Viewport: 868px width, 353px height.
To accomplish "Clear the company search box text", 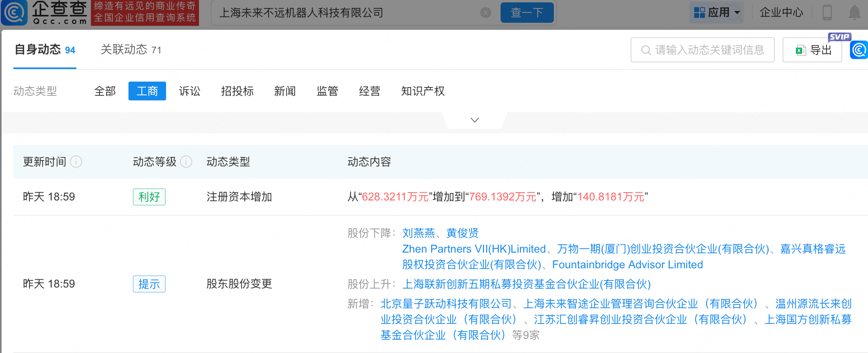I will (x=486, y=13).
